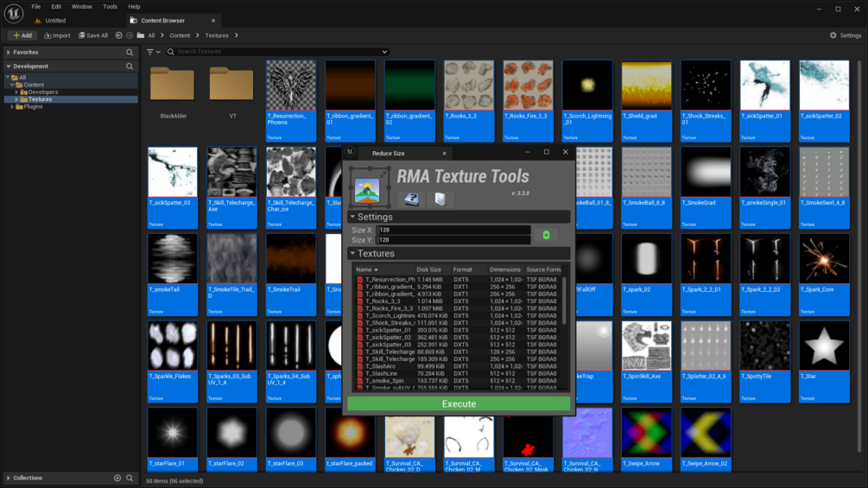868x488 pixels.
Task: Click the Save All disk icon
Action: [82, 35]
